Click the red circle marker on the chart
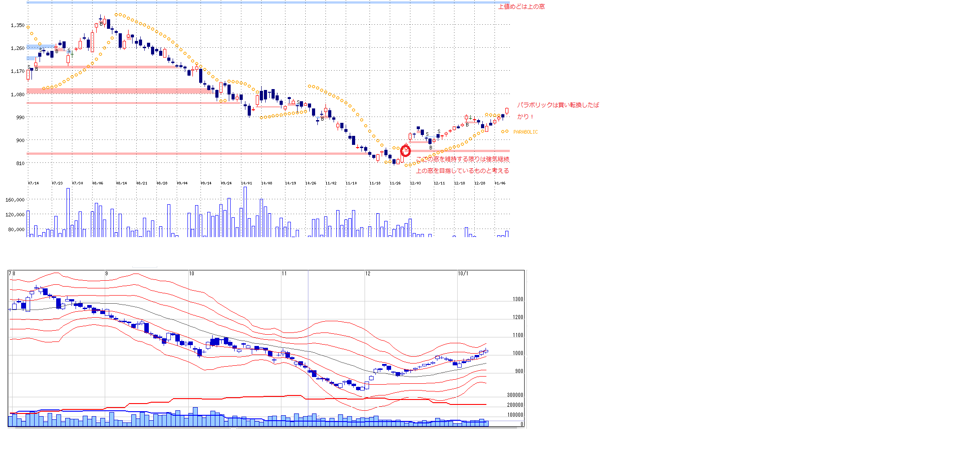The image size is (980, 476). [405, 151]
